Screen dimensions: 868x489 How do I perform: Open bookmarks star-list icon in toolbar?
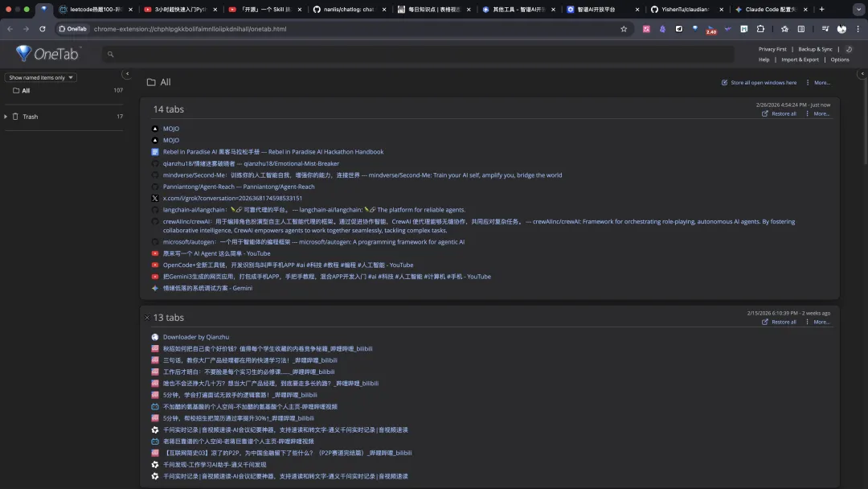(x=784, y=29)
